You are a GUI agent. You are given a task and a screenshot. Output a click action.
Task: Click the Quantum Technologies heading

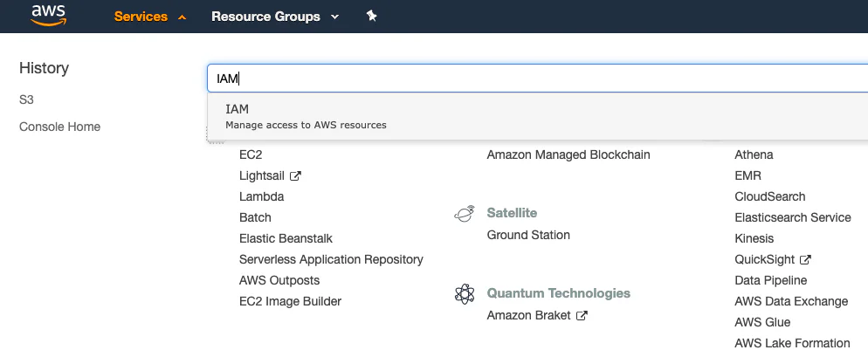click(x=559, y=293)
